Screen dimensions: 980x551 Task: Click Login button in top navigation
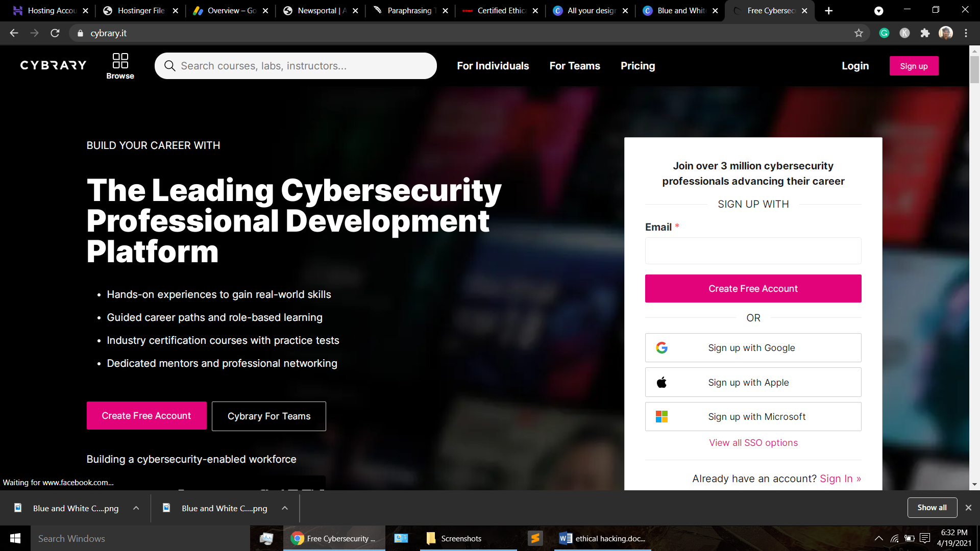[855, 66]
